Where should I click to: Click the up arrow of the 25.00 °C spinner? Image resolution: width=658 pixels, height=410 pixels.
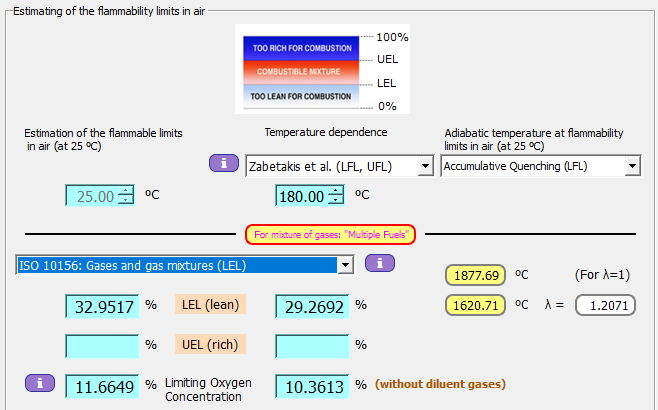tap(125, 191)
